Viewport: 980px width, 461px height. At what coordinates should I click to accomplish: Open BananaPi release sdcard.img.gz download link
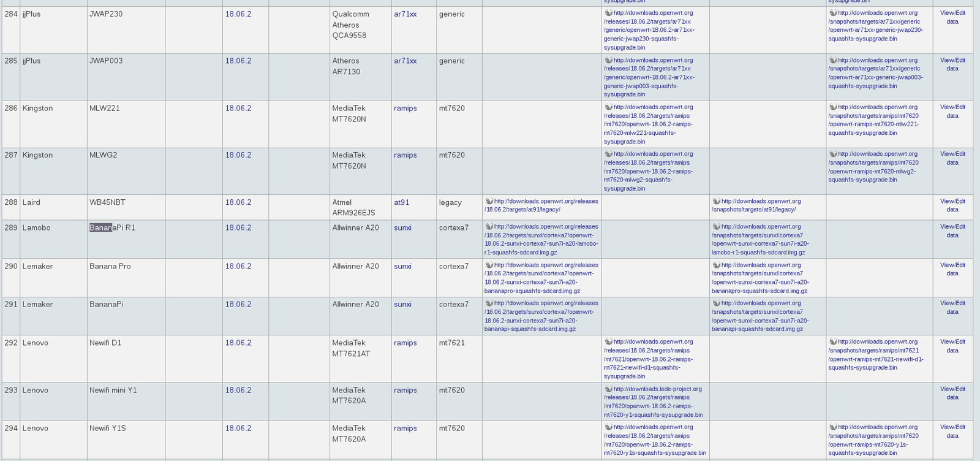point(541,316)
